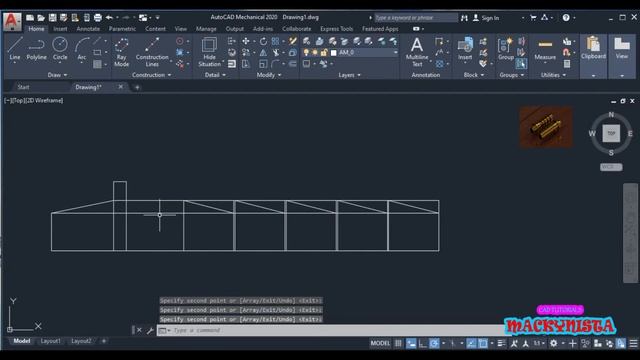Image resolution: width=640 pixels, height=360 pixels.
Task: Select the Polyline tool
Action: (x=36, y=49)
